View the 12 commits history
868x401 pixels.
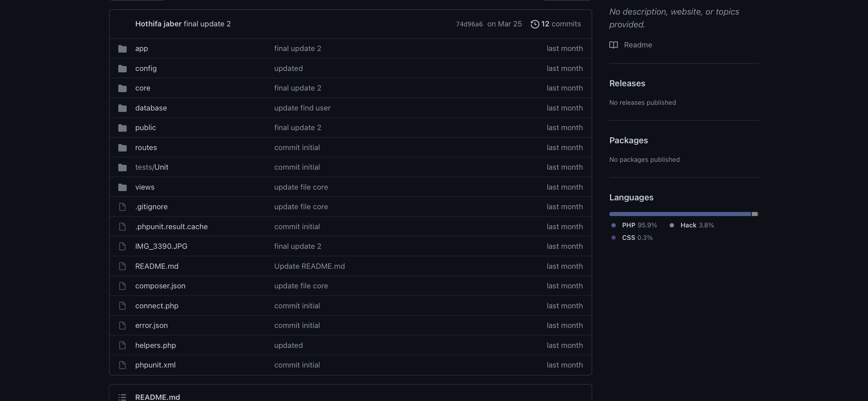pos(560,24)
